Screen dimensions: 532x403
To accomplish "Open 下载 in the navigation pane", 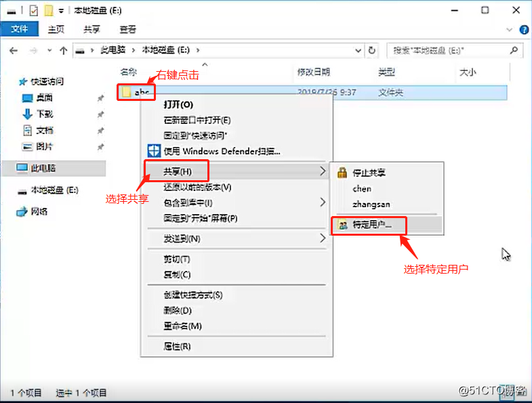I will (x=45, y=114).
